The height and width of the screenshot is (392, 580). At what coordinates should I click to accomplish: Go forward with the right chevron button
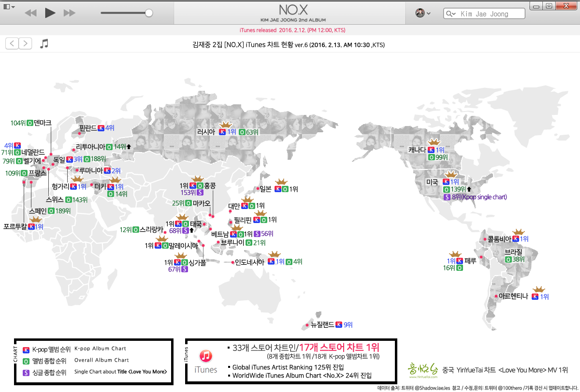[x=25, y=44]
